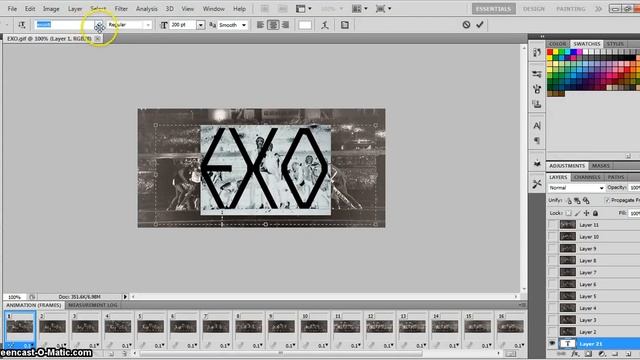Commit current text edits checkmark
This screenshot has width=640, height=360.
[x=480, y=24]
